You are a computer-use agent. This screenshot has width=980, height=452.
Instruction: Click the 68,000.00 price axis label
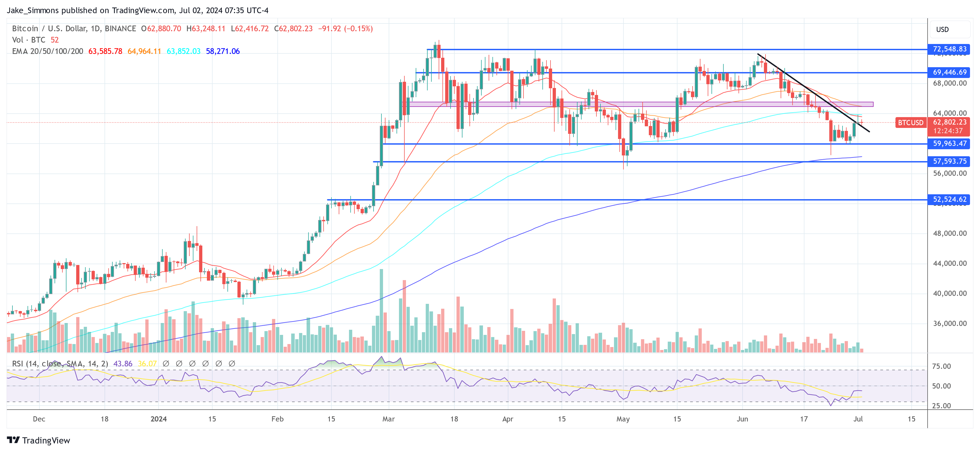click(x=949, y=83)
